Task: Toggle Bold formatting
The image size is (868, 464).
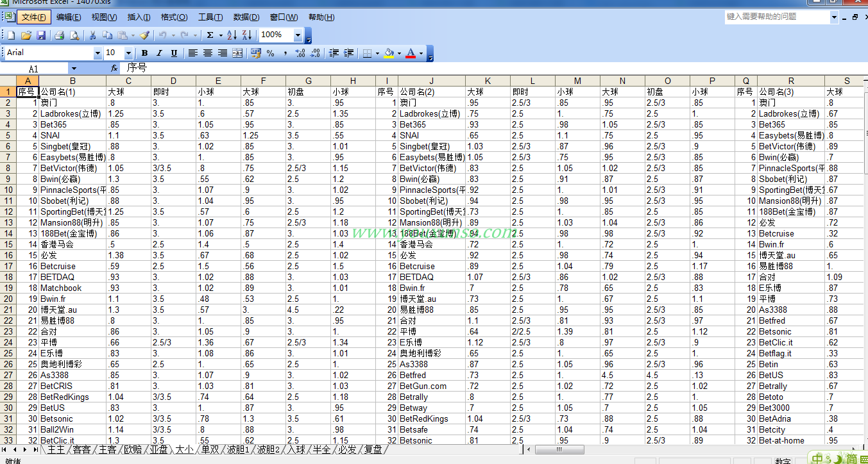Action: pos(144,53)
